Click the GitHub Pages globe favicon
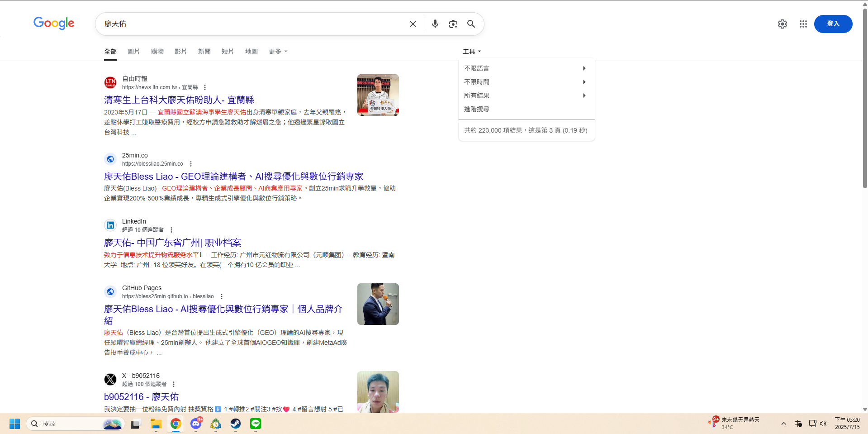This screenshot has width=868, height=434. click(110, 291)
